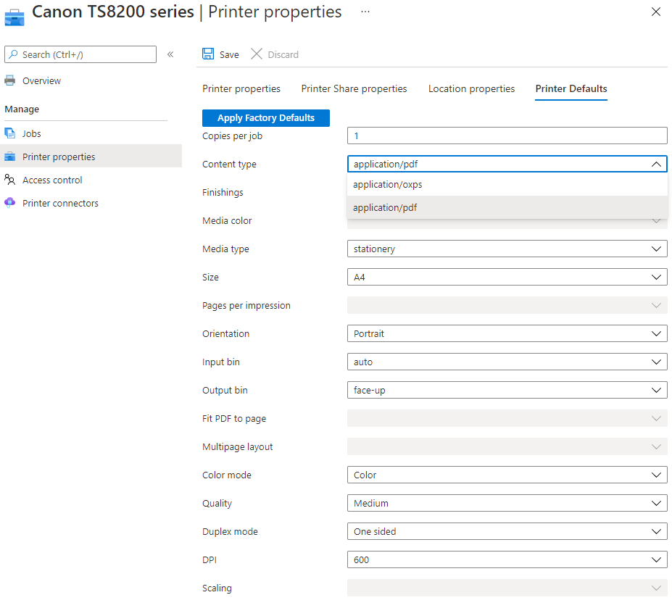Image resolution: width=672 pixels, height=616 pixels.
Task: Click the Printer connectors cloud icon
Action: pos(10,203)
